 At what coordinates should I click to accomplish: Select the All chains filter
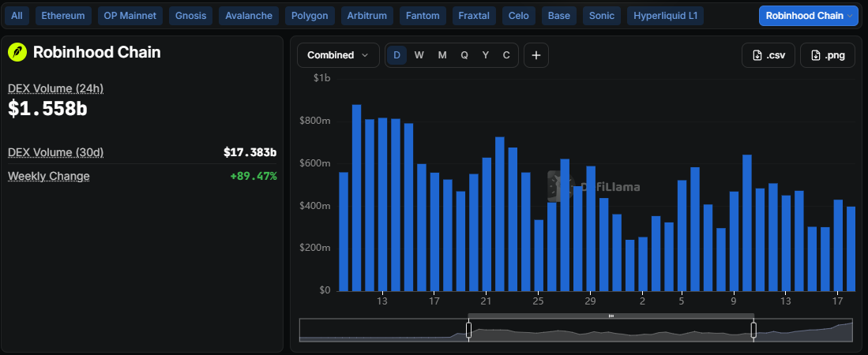[x=17, y=16]
